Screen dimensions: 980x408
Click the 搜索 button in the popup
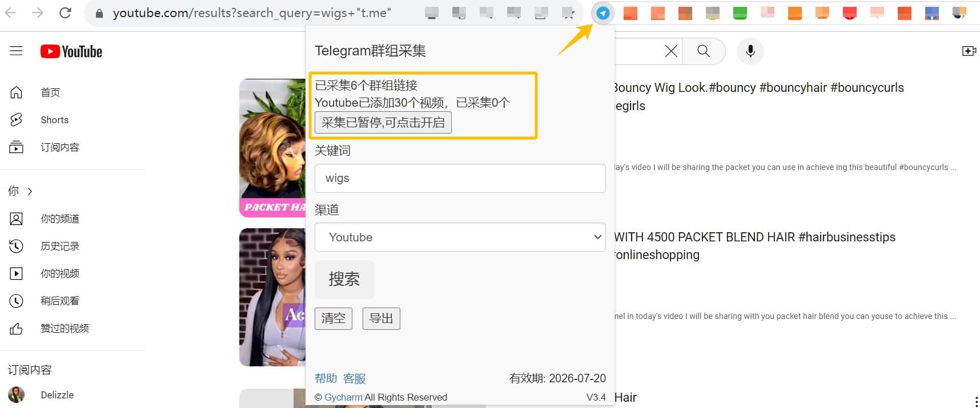coord(344,279)
